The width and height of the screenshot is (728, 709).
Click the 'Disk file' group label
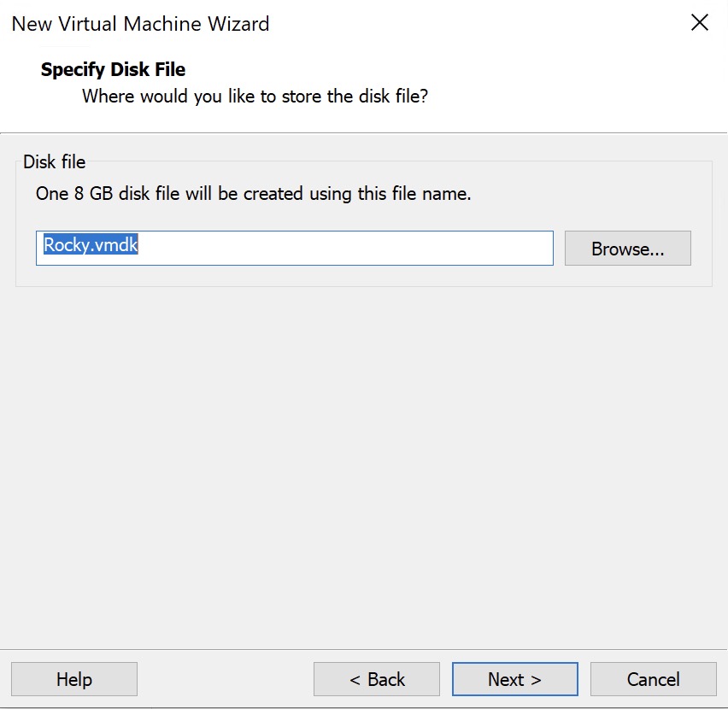(54, 161)
